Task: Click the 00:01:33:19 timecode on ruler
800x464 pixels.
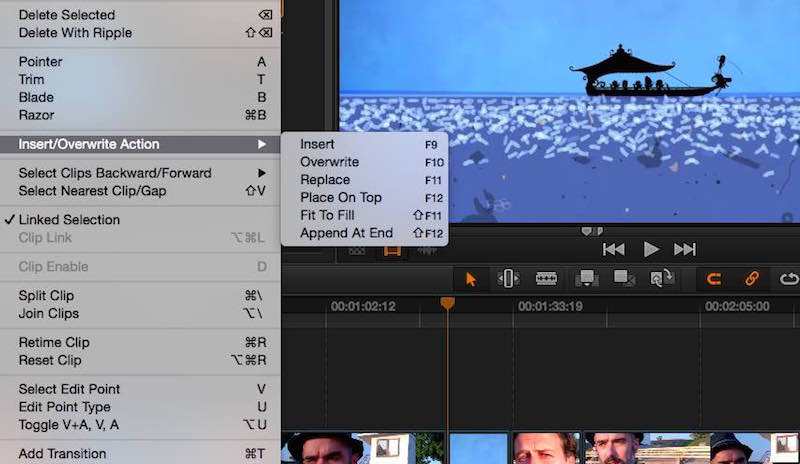Action: [550, 306]
